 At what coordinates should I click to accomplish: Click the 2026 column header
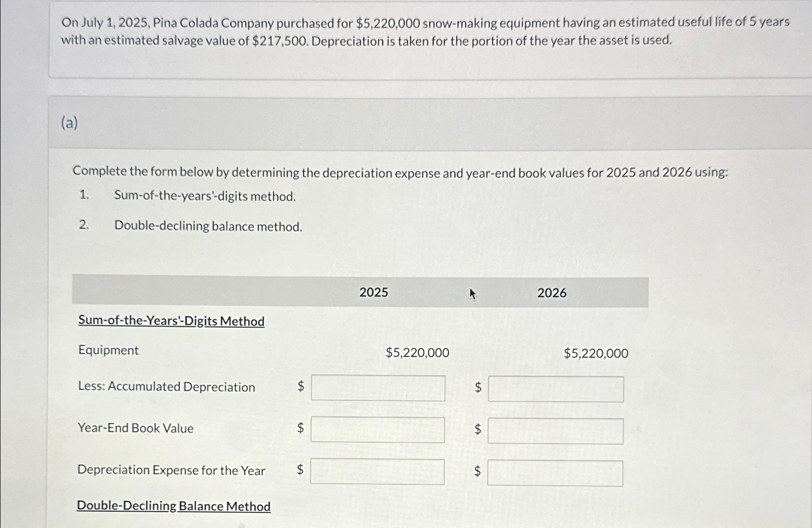tap(552, 293)
